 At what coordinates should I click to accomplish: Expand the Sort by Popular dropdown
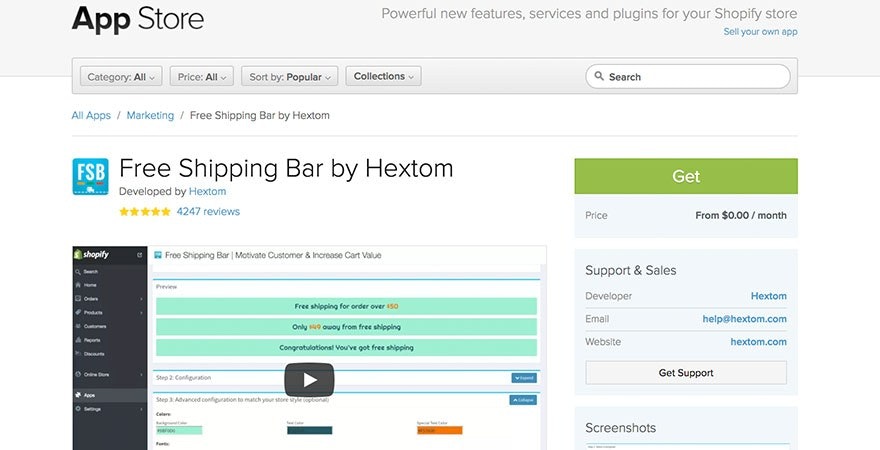[290, 77]
